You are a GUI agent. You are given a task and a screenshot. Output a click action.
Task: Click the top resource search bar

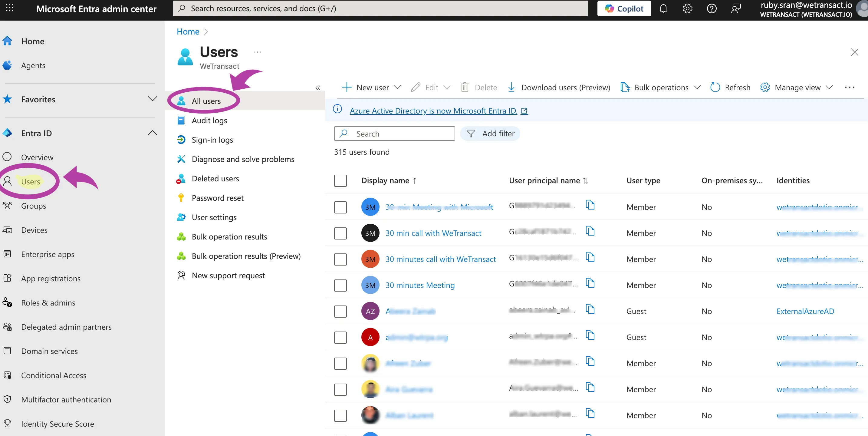[x=380, y=8]
